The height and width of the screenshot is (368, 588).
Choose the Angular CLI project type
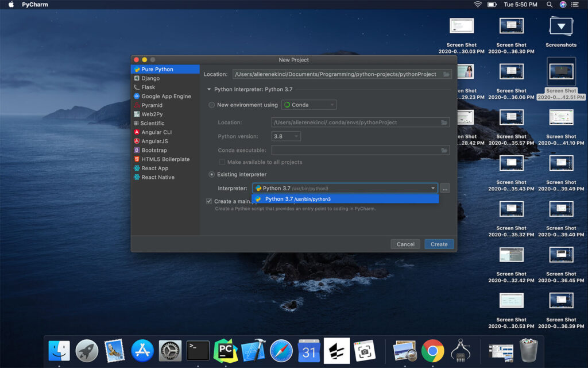(x=165, y=132)
